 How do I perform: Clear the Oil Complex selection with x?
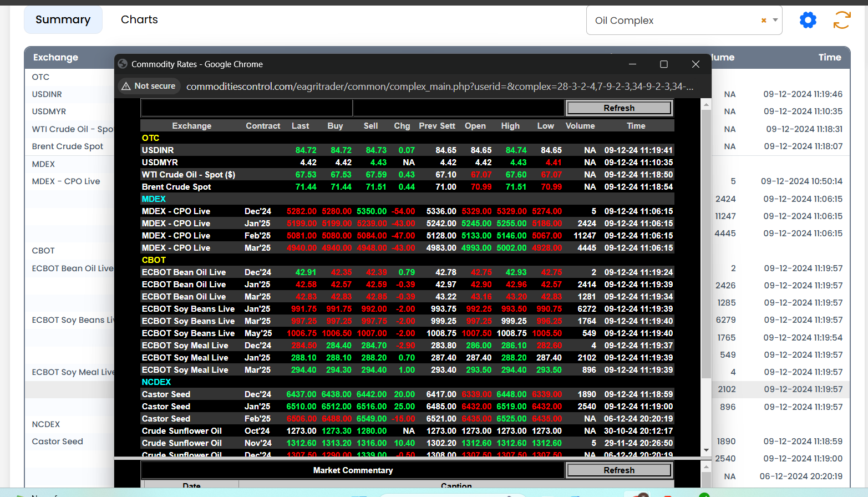[764, 20]
